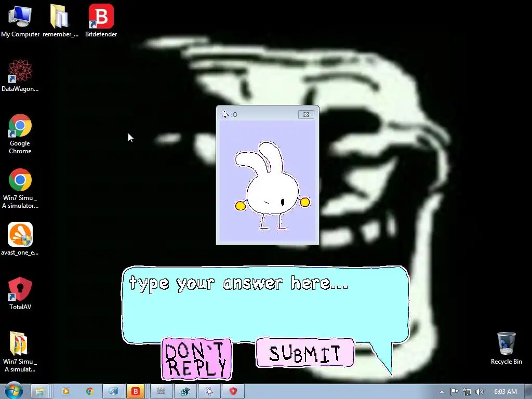Open the Windows Start menu orb
Image resolution: width=532 pixels, height=399 pixels.
coord(14,391)
